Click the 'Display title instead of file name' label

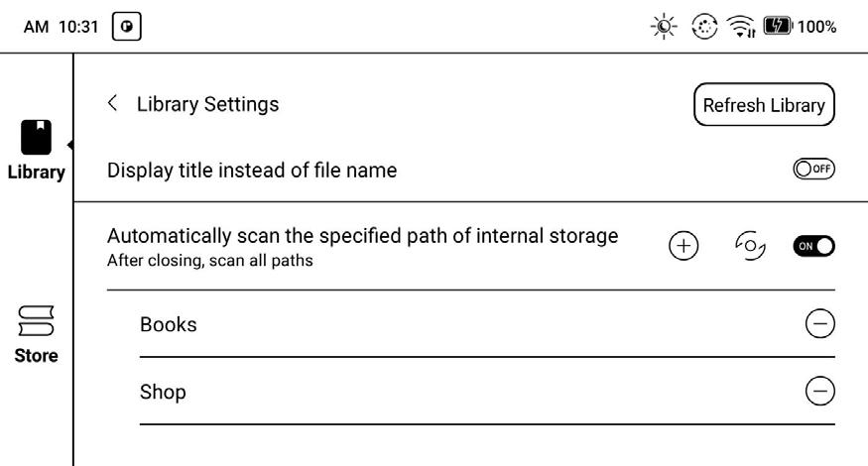tap(252, 170)
